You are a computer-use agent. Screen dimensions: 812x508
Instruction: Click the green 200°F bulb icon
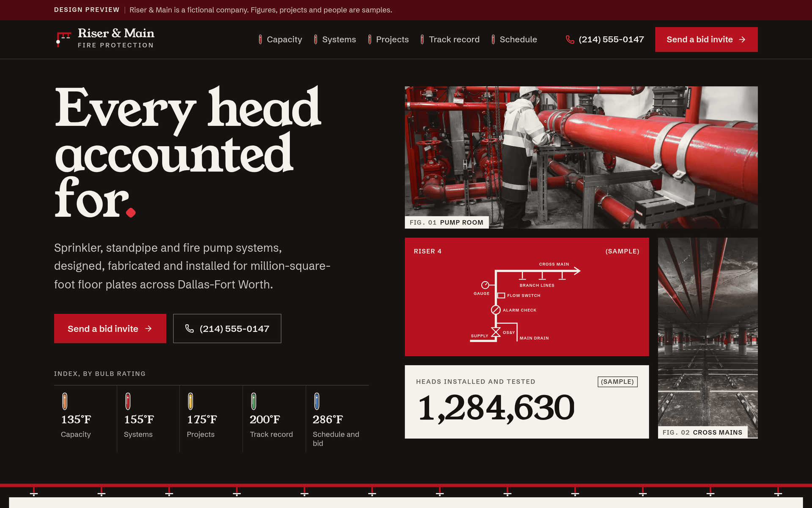click(254, 401)
